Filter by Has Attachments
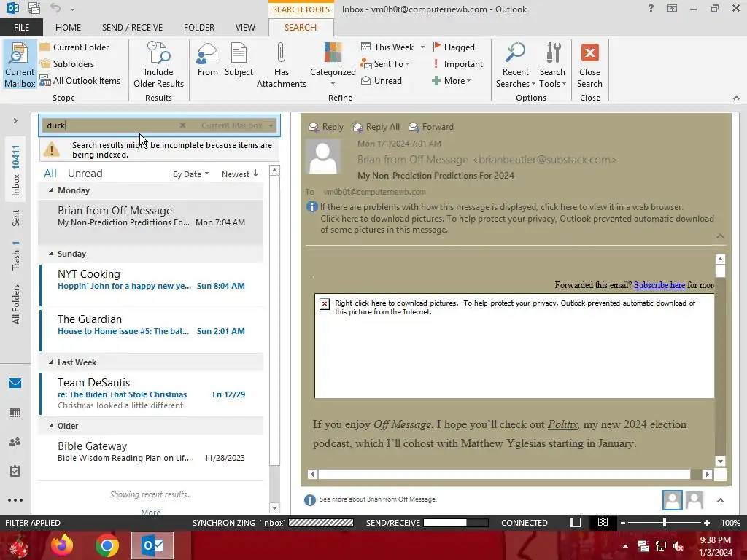Viewport: 747px width, 560px height. [x=281, y=65]
